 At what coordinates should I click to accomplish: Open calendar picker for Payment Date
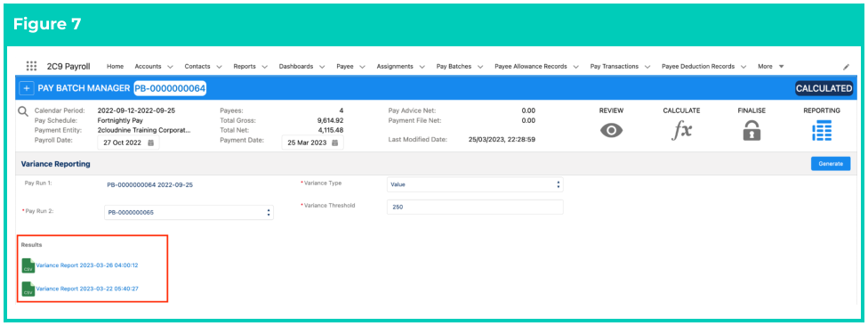point(334,143)
